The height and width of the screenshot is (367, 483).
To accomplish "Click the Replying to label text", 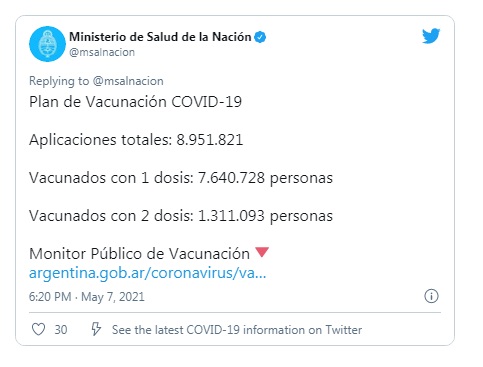I will [x=59, y=81].
